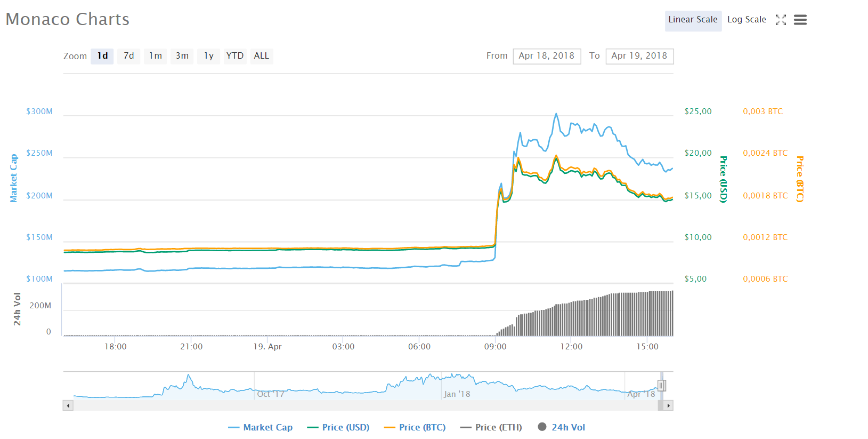Image resolution: width=868 pixels, height=439 pixels.
Task: Click the 03:00 time axis label
Action: [x=343, y=347]
